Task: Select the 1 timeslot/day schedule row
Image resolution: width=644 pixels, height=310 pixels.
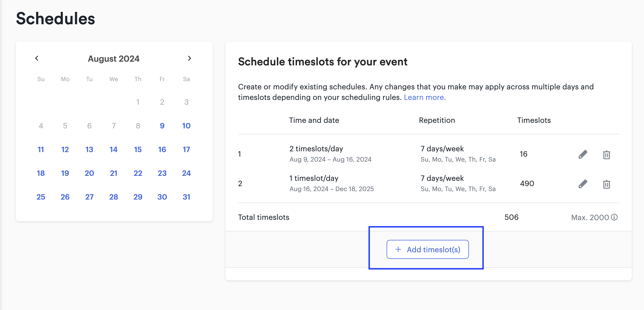Action: pyautogui.click(x=429, y=183)
